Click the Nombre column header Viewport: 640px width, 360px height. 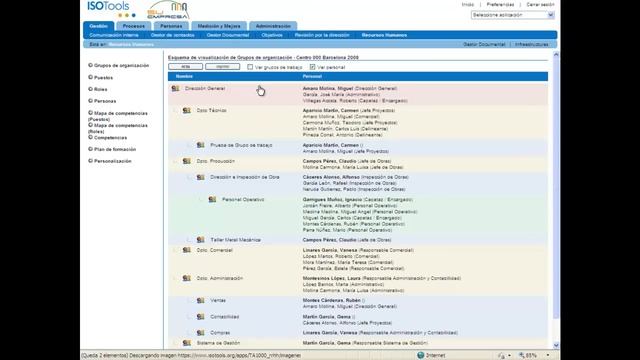(184, 76)
